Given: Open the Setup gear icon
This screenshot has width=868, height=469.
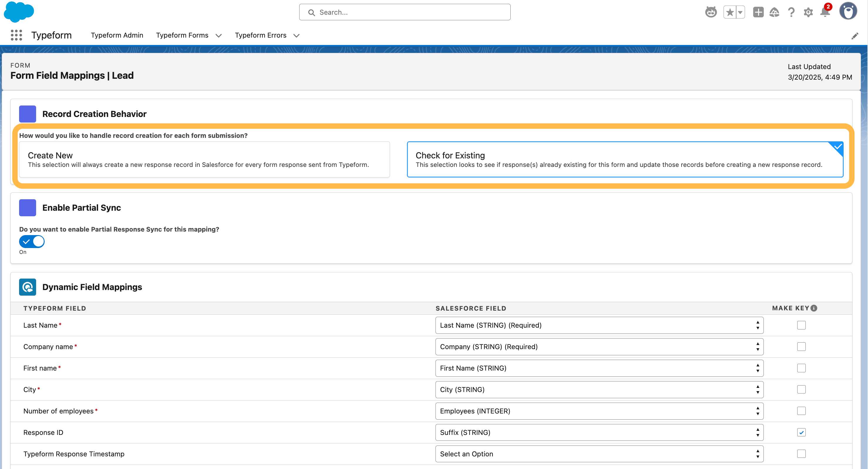Looking at the screenshot, I should 808,12.
